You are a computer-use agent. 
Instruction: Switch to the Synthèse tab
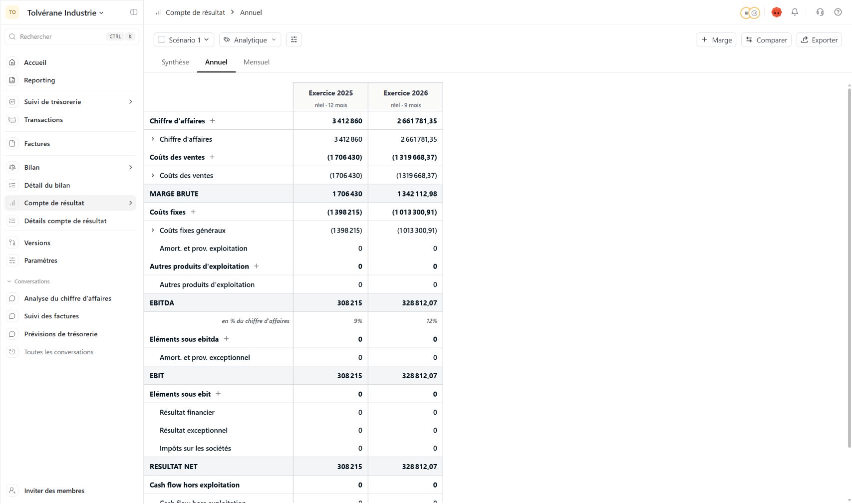(175, 62)
